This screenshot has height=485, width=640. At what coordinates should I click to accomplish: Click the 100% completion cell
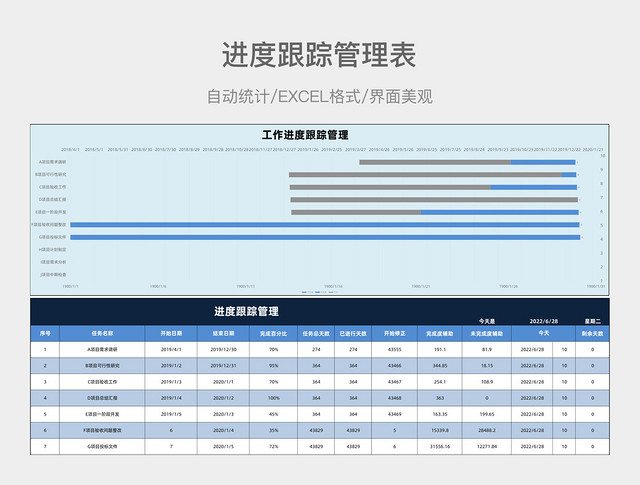click(x=273, y=398)
